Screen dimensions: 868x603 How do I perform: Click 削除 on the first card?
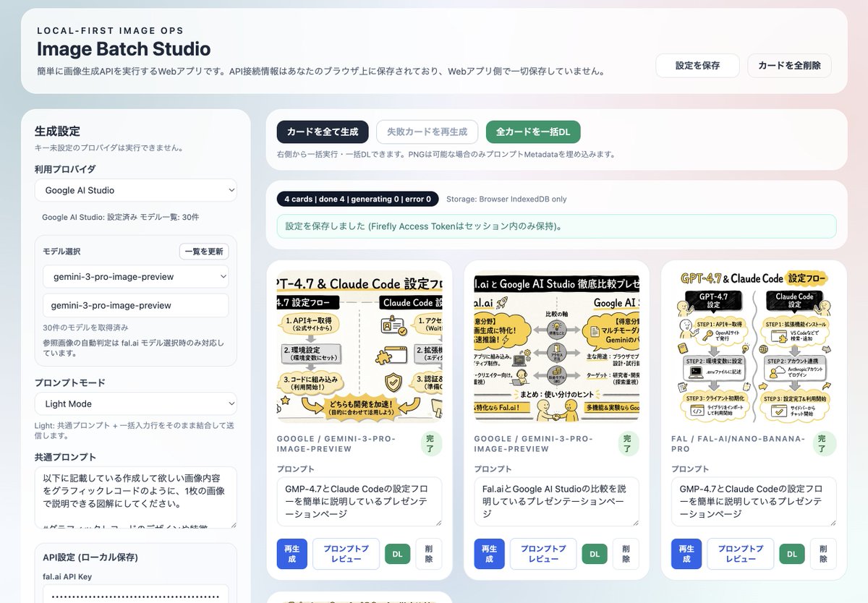click(429, 554)
